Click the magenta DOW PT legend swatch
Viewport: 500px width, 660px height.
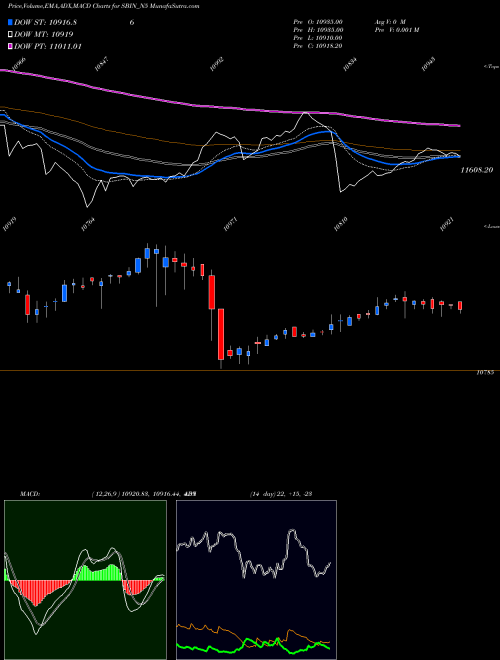pyautogui.click(x=10, y=46)
